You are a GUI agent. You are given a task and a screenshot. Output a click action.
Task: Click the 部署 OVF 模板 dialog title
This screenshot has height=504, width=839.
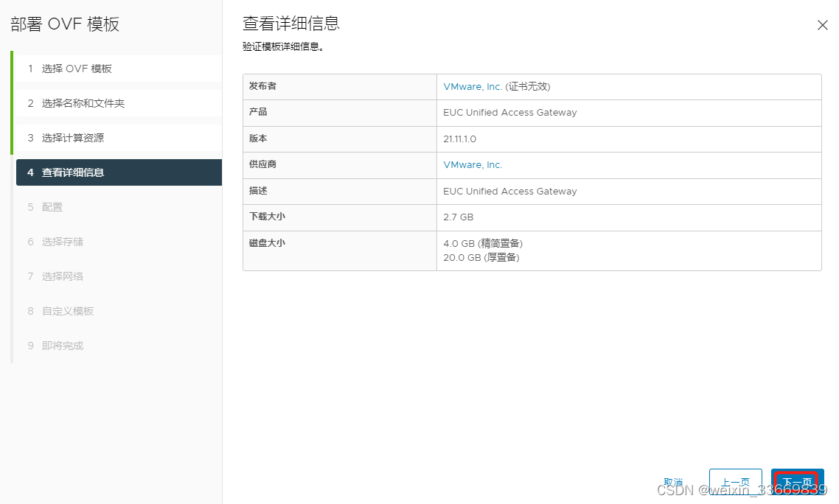click(x=65, y=24)
